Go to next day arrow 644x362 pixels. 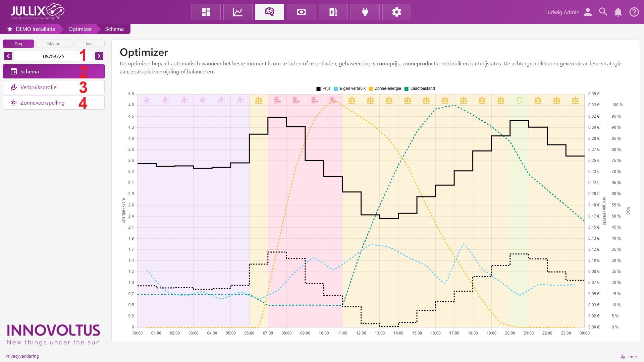99,56
